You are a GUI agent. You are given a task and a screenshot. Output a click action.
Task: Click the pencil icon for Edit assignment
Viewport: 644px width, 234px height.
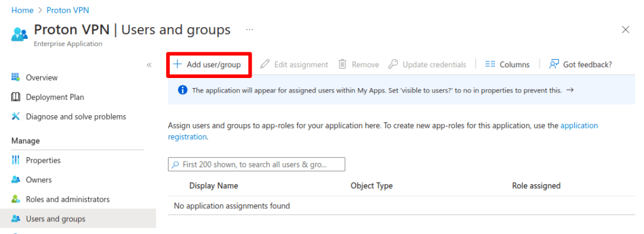coord(265,64)
